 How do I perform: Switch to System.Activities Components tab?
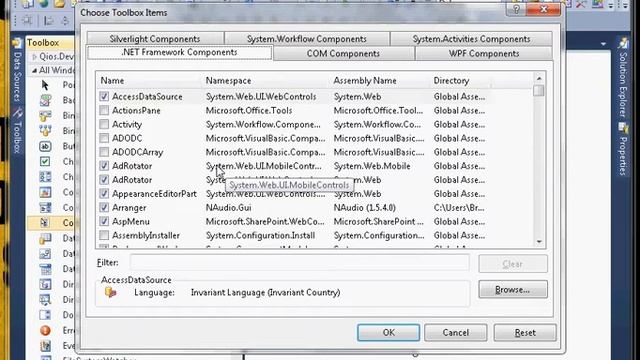pyautogui.click(x=471, y=39)
